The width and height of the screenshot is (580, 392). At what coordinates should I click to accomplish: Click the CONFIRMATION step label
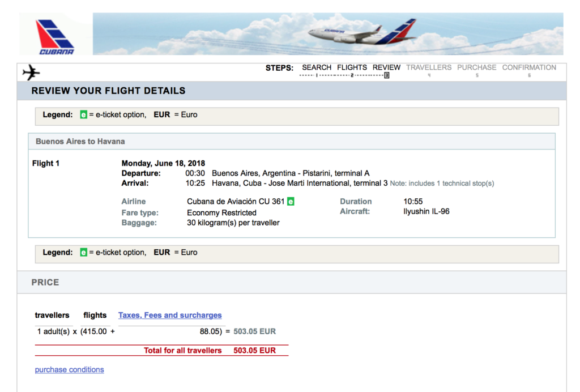coord(529,67)
